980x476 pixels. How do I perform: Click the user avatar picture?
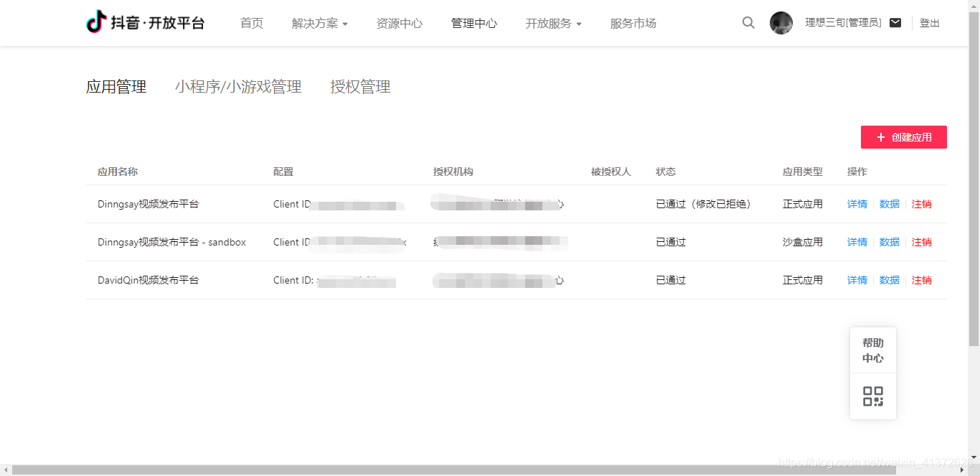click(x=781, y=22)
